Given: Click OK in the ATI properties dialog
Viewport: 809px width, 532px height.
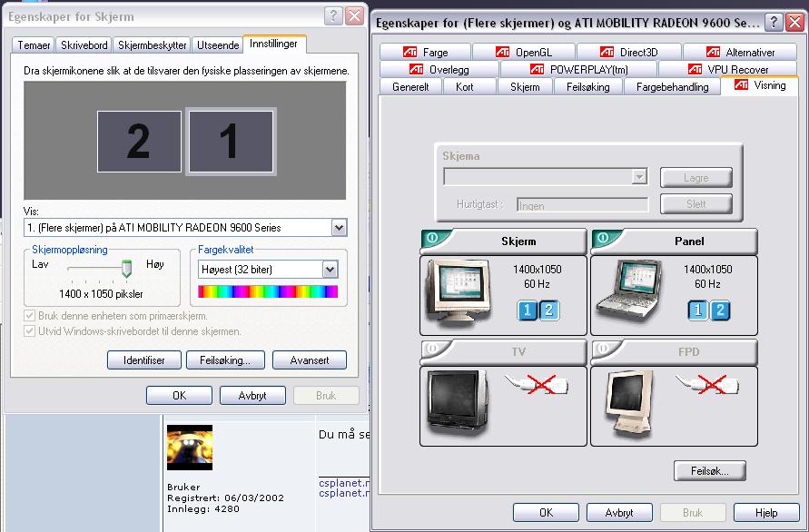Looking at the screenshot, I should 546,512.
